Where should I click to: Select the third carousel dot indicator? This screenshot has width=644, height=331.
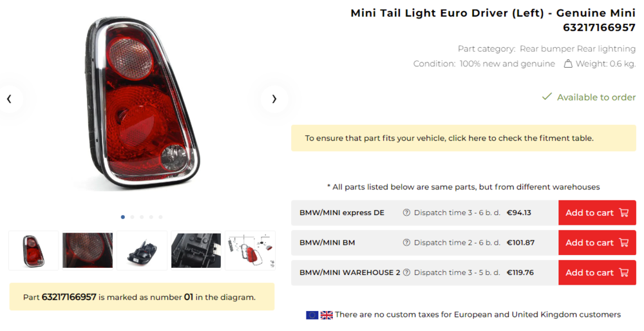(142, 217)
